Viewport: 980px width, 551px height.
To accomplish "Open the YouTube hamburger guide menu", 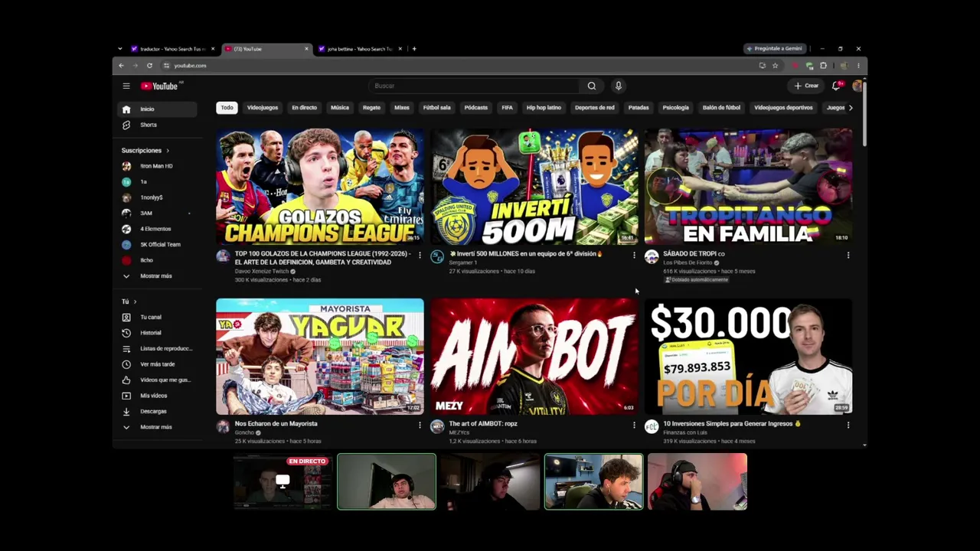I will (126, 86).
